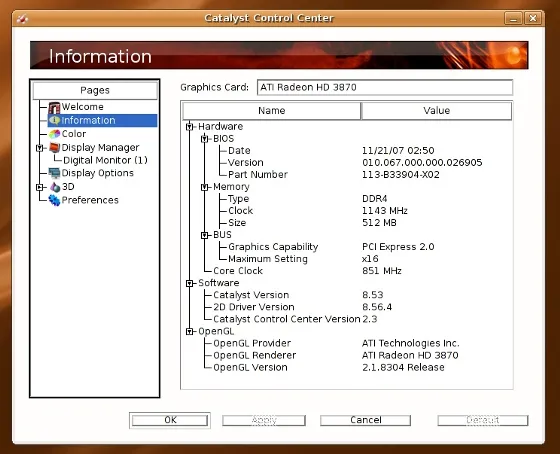Screen dimensions: 560x454
Task: Click the Preferences gears icon
Action: pos(54,200)
